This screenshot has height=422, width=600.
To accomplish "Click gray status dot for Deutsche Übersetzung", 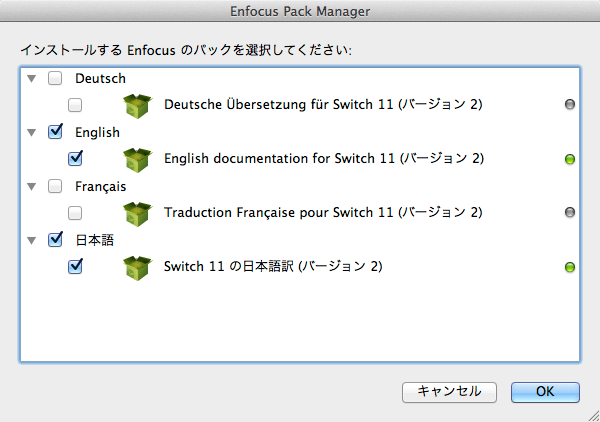I will tap(570, 104).
